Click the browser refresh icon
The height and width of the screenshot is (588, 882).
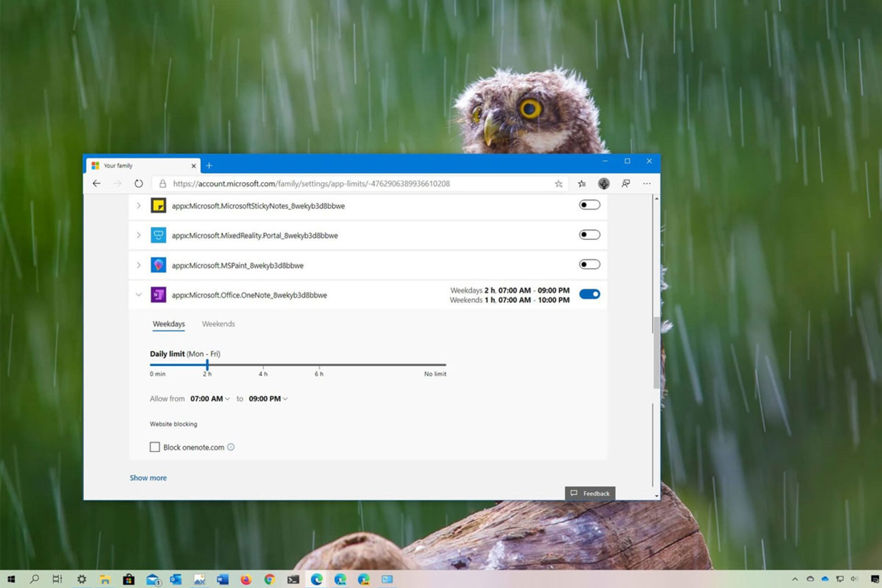tap(138, 184)
